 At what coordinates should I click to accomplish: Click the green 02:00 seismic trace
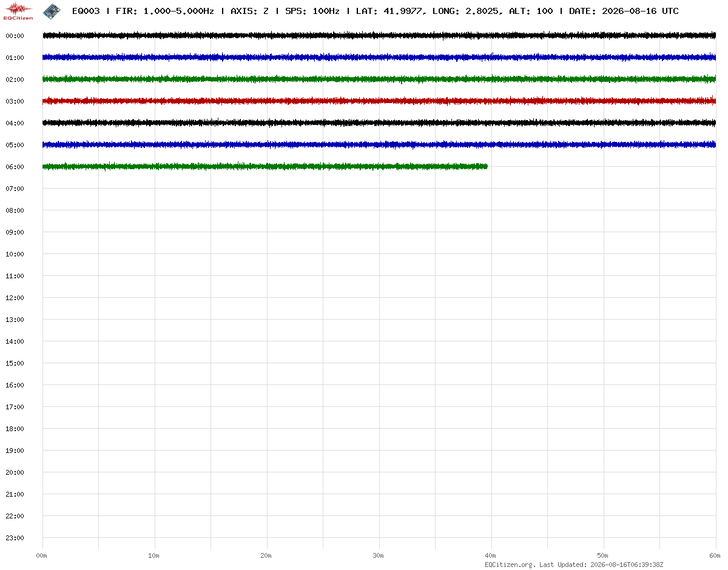click(379, 79)
